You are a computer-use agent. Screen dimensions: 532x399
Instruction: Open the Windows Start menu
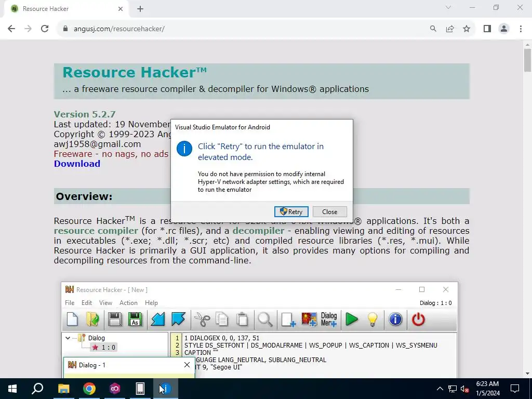[x=12, y=389]
